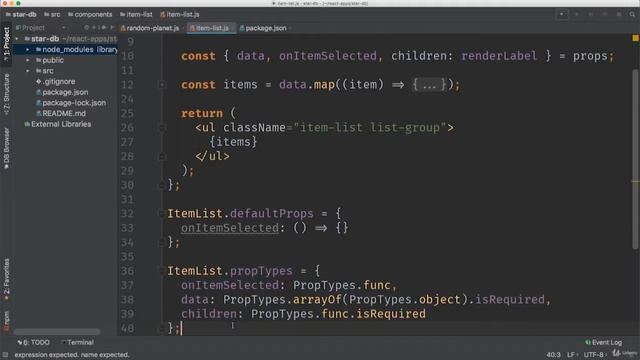Click the package.json tab file icon
640x360 pixels.
242,28
